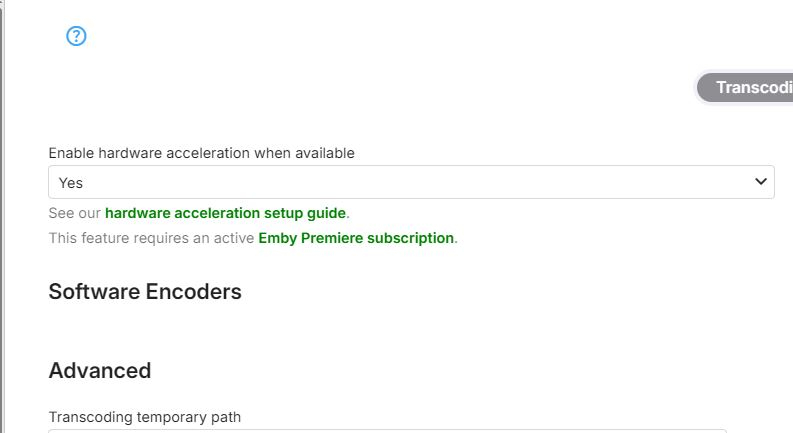Click the dropdown chevron arrow icon
The image size is (793, 433).
point(760,182)
